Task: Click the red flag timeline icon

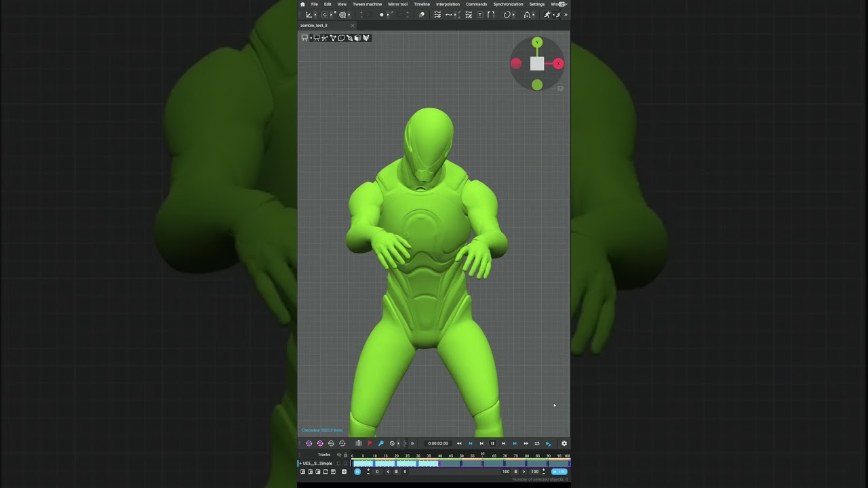Action: coord(370,443)
